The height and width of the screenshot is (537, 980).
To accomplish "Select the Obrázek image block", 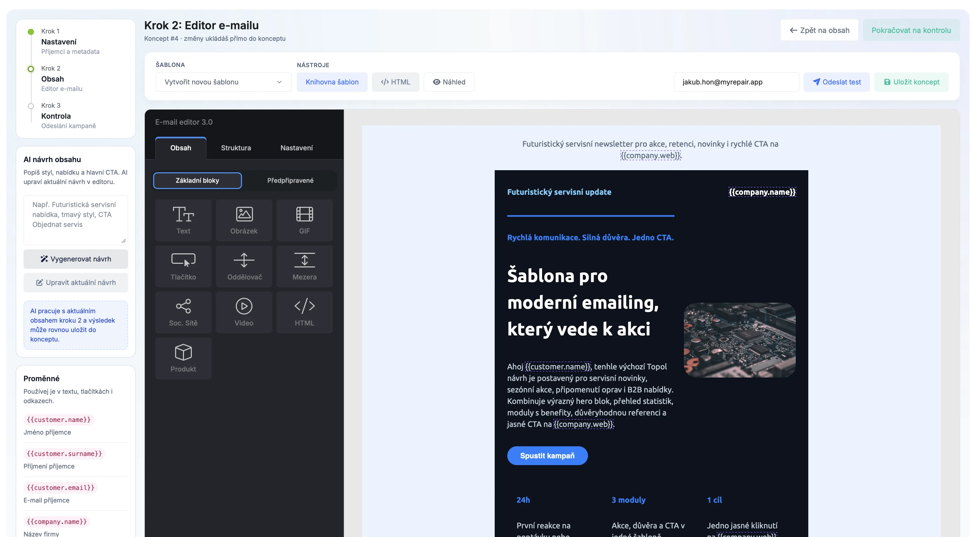I will tap(244, 220).
